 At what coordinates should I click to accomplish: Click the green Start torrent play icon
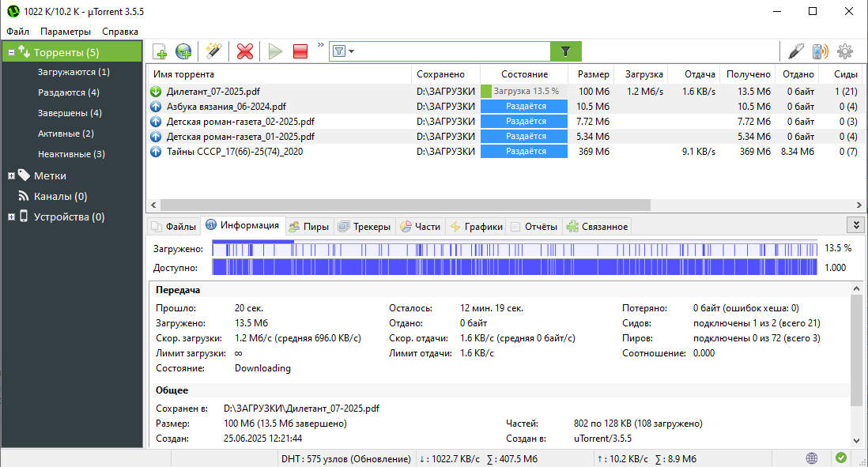[275, 51]
